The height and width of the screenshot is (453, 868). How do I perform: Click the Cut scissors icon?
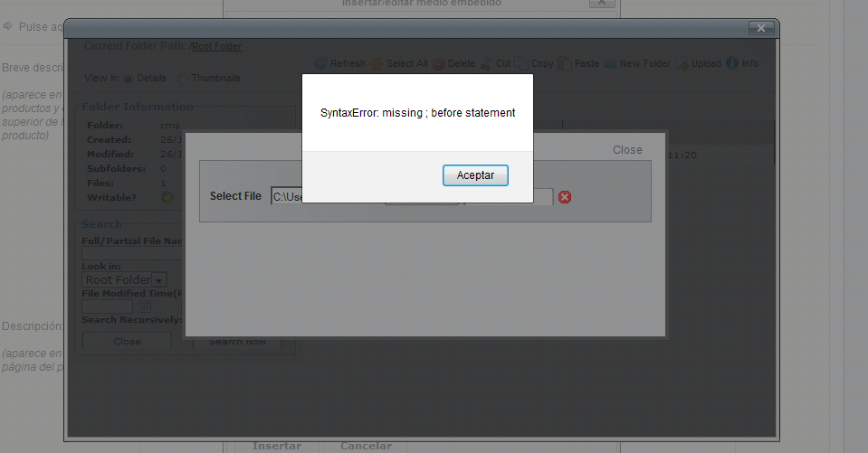coord(486,63)
